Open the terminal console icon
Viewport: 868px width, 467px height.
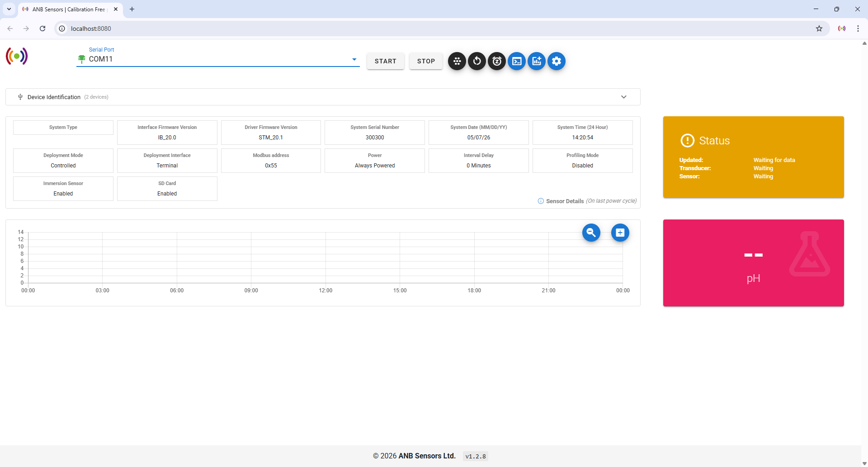tap(517, 61)
